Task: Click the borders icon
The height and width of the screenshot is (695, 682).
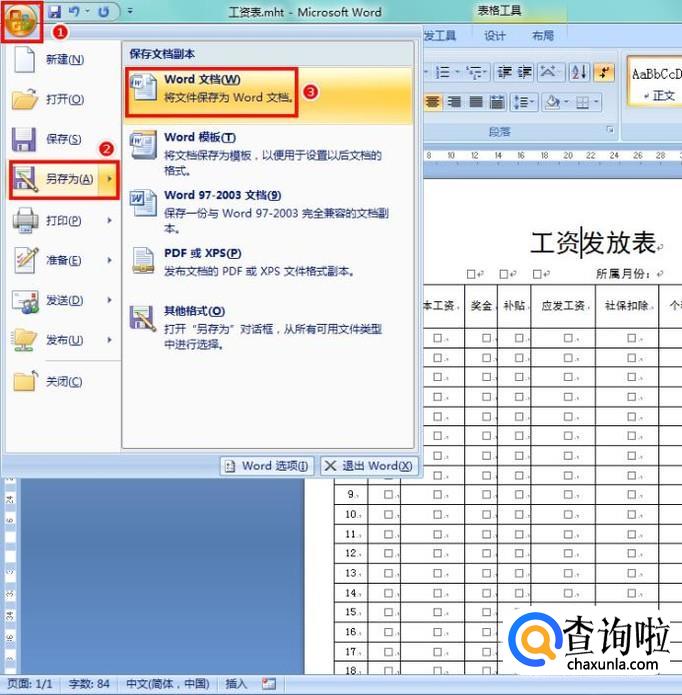Action: click(x=582, y=103)
